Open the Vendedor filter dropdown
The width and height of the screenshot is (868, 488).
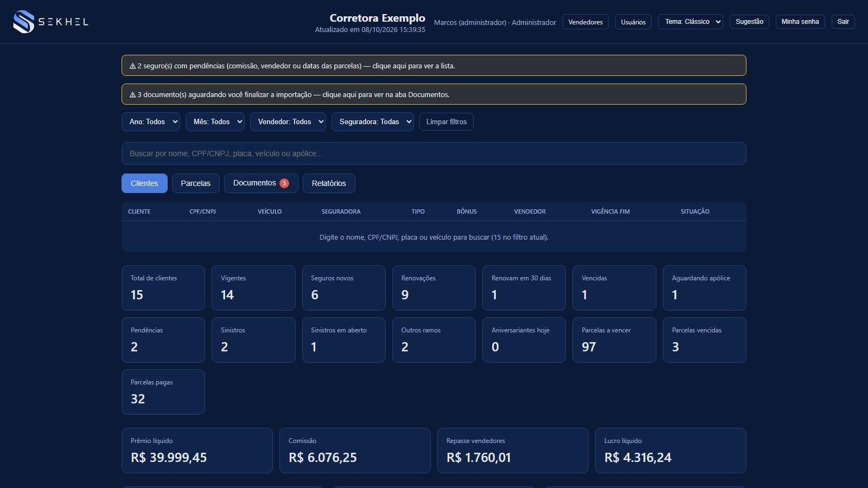(288, 121)
